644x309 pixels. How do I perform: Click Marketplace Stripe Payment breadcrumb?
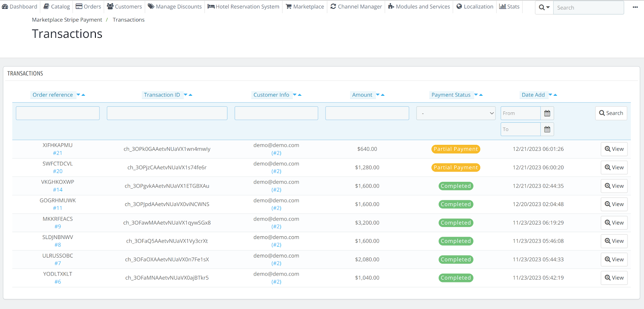67,20
